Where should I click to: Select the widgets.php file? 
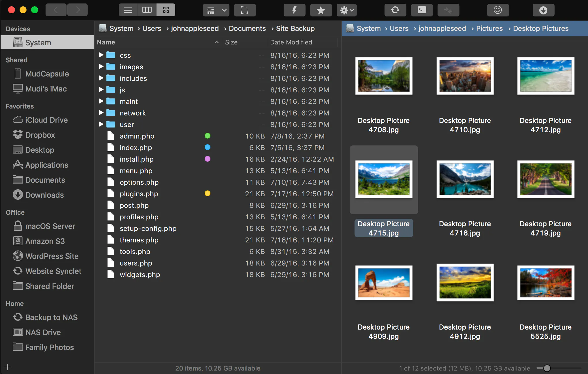218,274
